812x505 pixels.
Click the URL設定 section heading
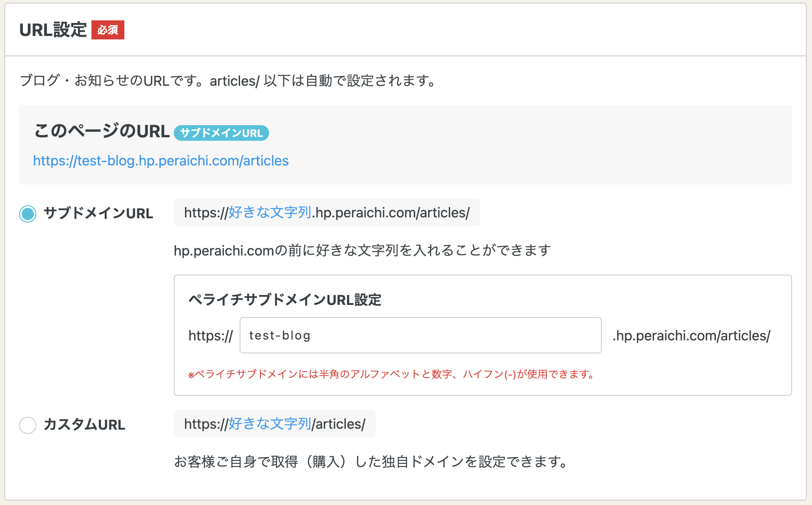pyautogui.click(x=53, y=30)
